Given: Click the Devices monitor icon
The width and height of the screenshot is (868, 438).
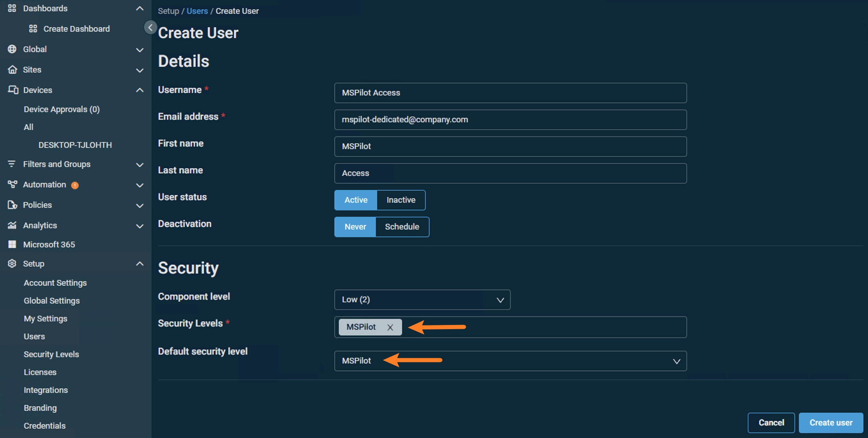Looking at the screenshot, I should pos(13,90).
